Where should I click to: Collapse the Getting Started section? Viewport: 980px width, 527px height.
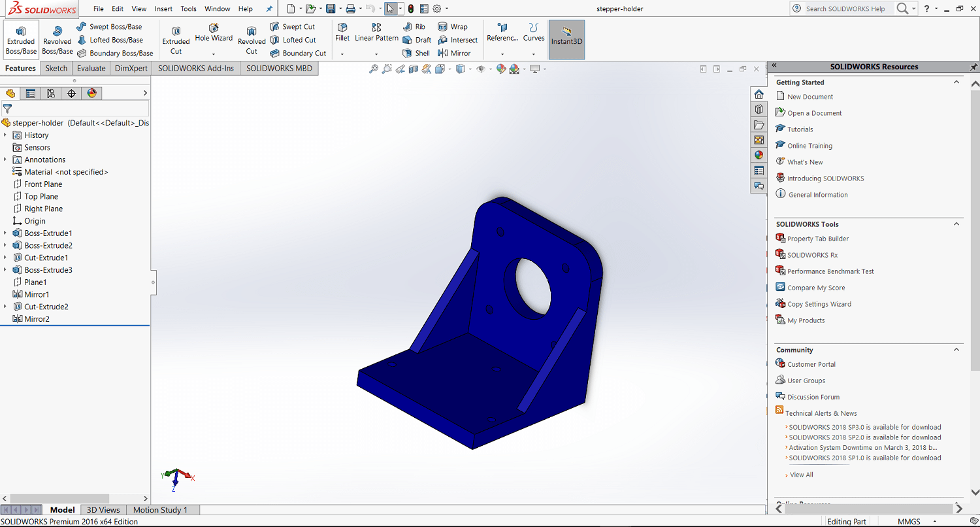pyautogui.click(x=956, y=82)
